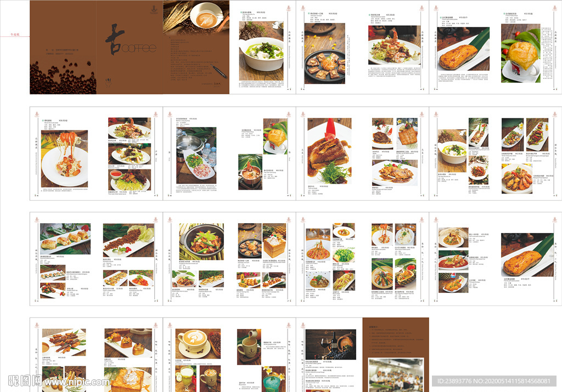Select the brick toast with cream and pineapple
This screenshot has width=562, height=392.
click(x=274, y=241)
